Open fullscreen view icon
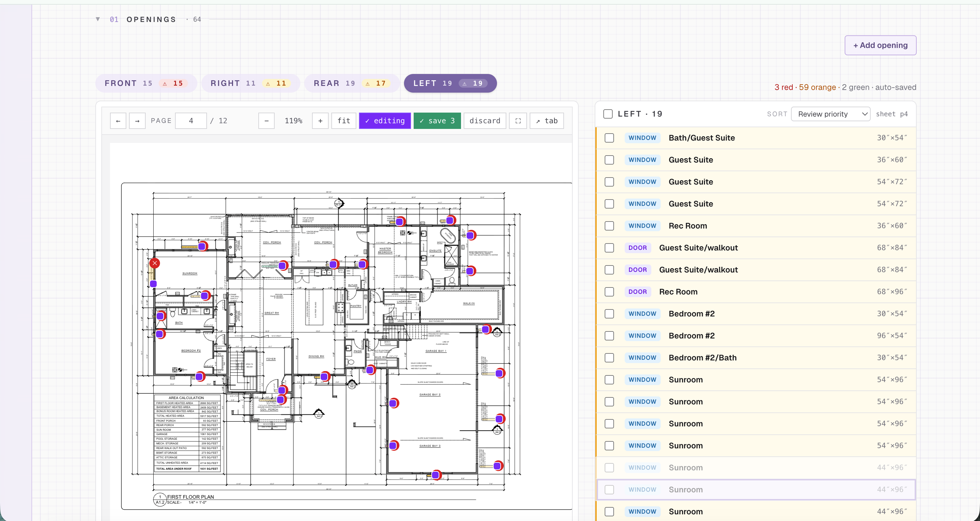 (x=518, y=121)
